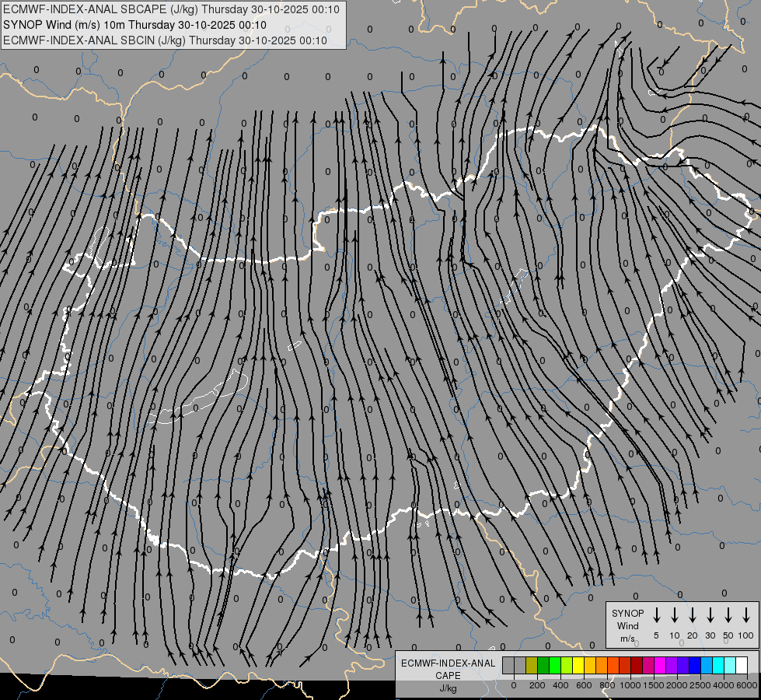Select the orange CAPE swatch
The image size is (761, 700).
tap(602, 665)
